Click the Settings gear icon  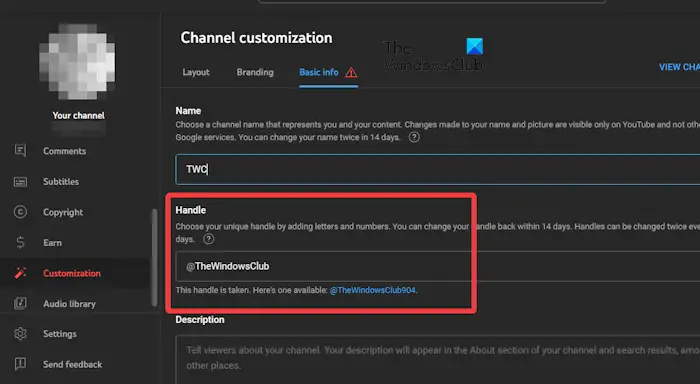pyautogui.click(x=20, y=334)
